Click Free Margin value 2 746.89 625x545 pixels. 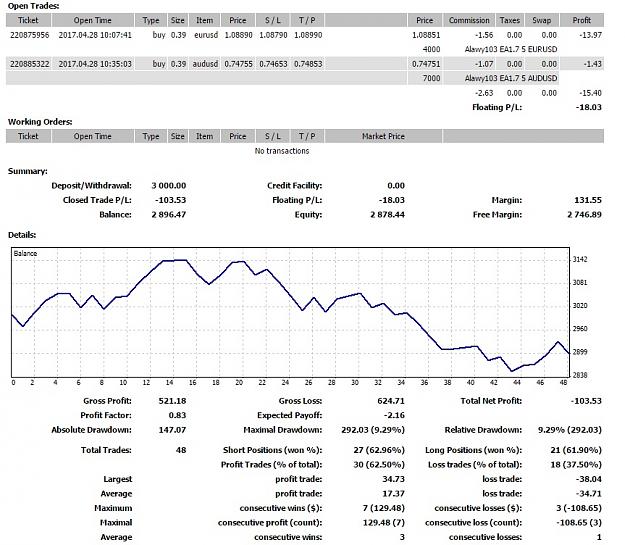[584, 214]
